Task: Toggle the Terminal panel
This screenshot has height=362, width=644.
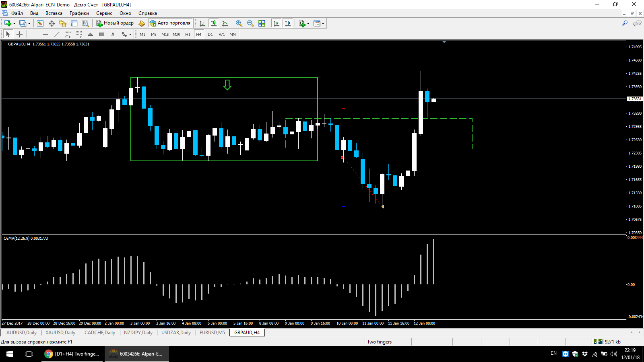Action: 74,23
